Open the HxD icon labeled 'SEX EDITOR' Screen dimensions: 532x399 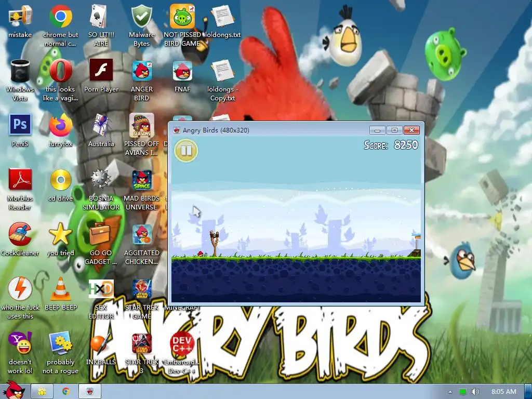(x=101, y=289)
